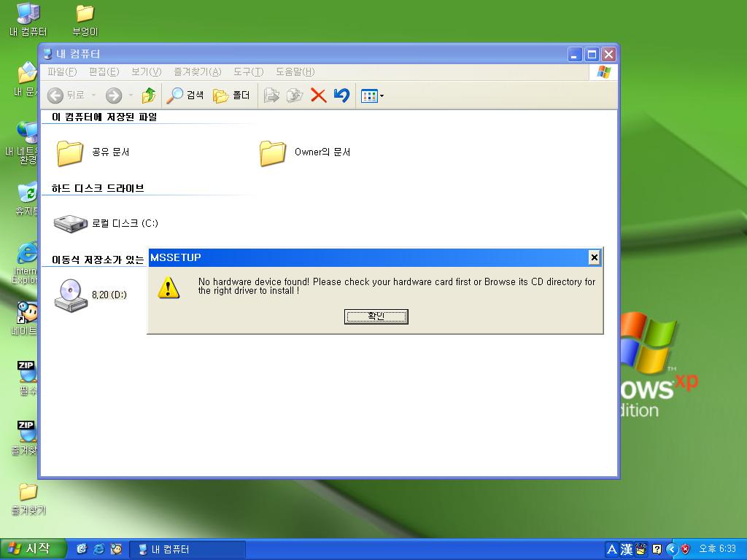
Task: Minimize the 내 컴퓨터 window
Action: click(575, 54)
